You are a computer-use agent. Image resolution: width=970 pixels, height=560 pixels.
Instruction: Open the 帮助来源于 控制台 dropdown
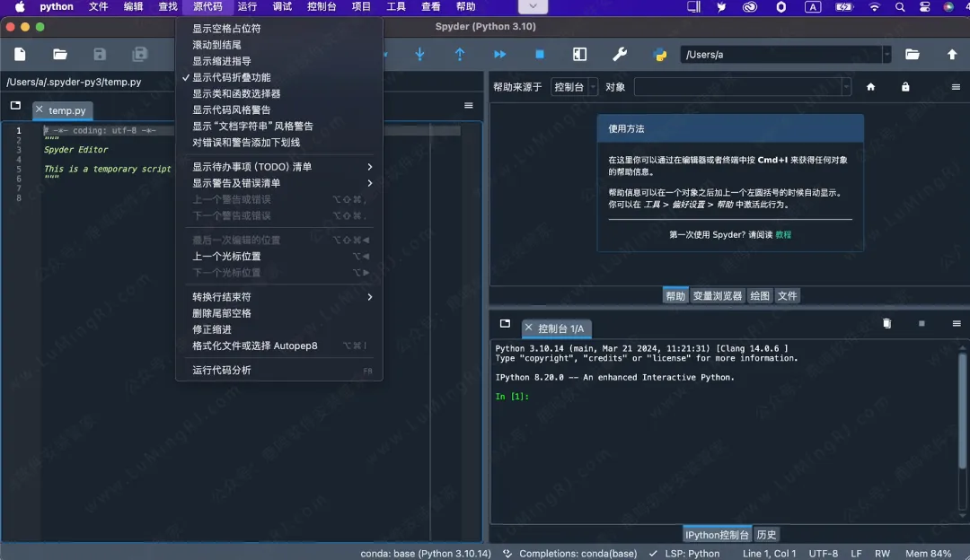(574, 86)
